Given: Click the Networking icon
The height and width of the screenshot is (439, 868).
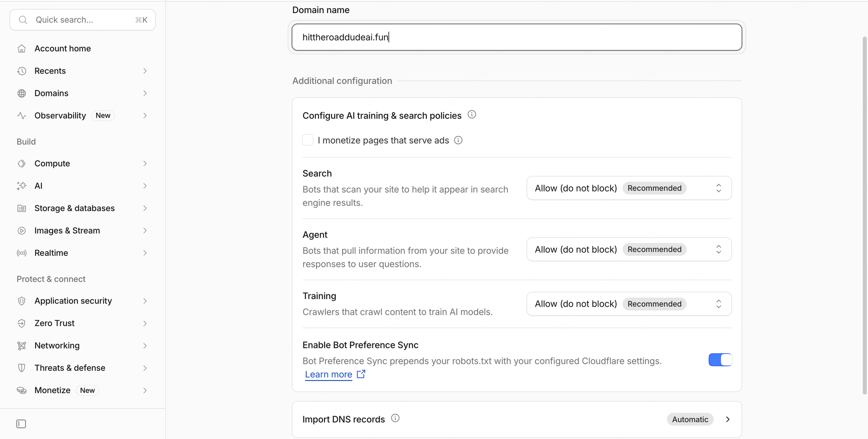Looking at the screenshot, I should tap(22, 346).
